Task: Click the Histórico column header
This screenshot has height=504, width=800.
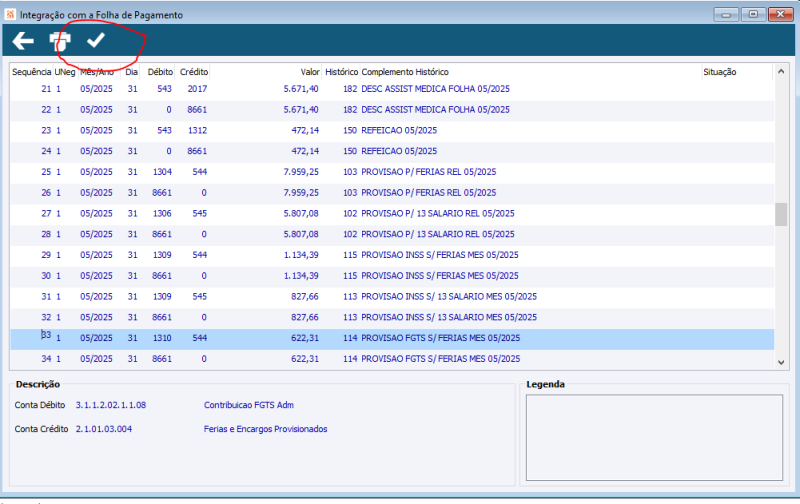Action: 341,72
